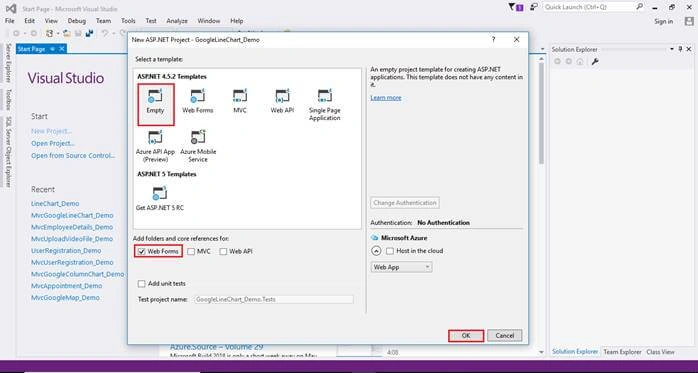
Task: Click Solution Explorer forward arrow icon
Action: [x=568, y=61]
